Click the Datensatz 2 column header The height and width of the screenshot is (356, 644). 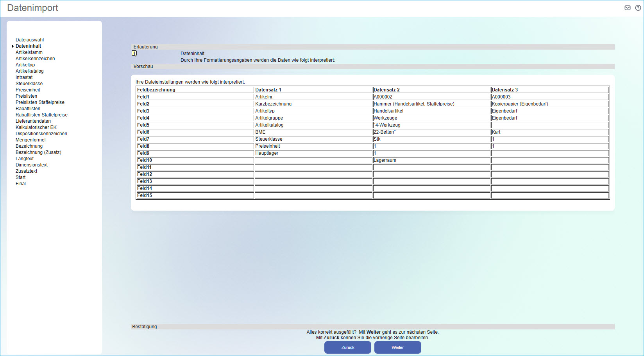pos(386,90)
